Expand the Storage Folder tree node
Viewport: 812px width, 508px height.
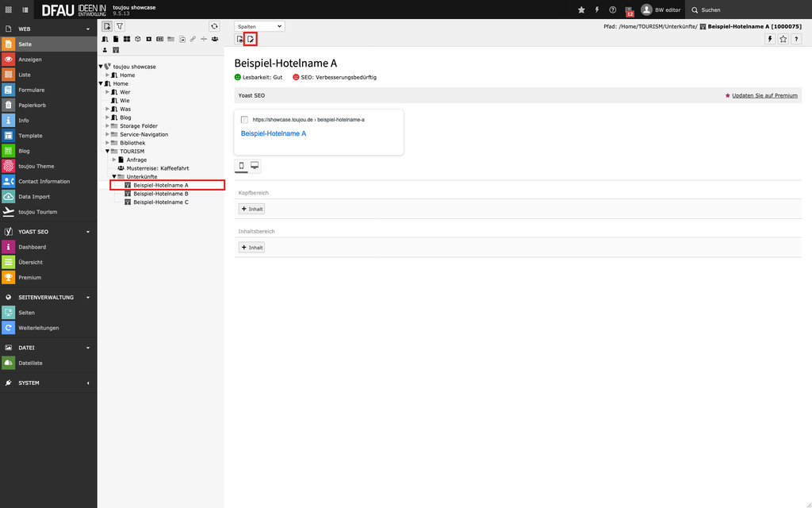[x=108, y=126]
